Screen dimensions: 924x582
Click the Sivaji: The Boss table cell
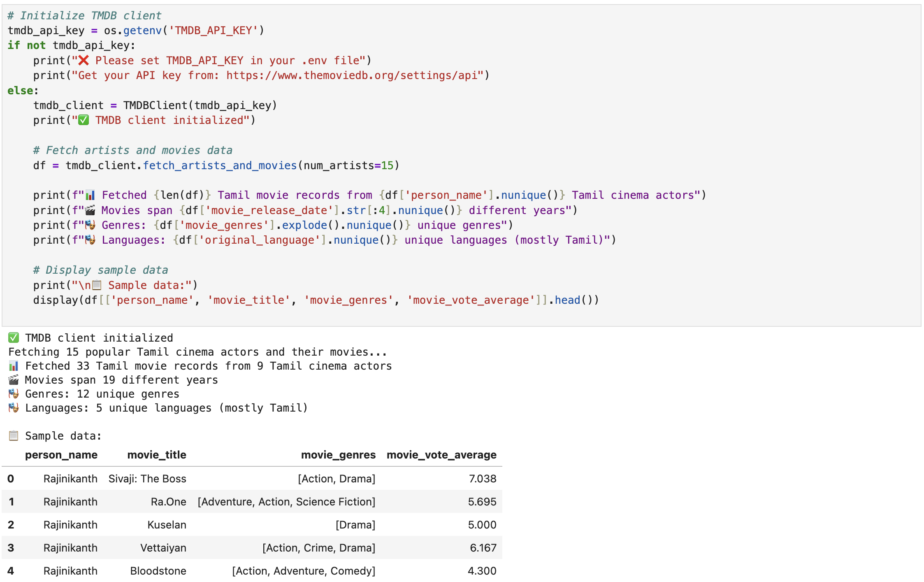(x=147, y=479)
